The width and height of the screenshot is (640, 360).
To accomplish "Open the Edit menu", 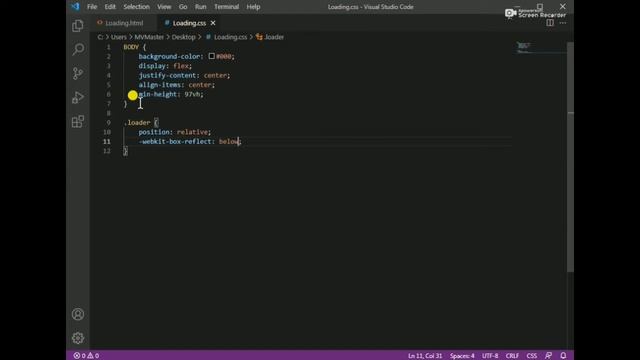I will pyautogui.click(x=110, y=7).
